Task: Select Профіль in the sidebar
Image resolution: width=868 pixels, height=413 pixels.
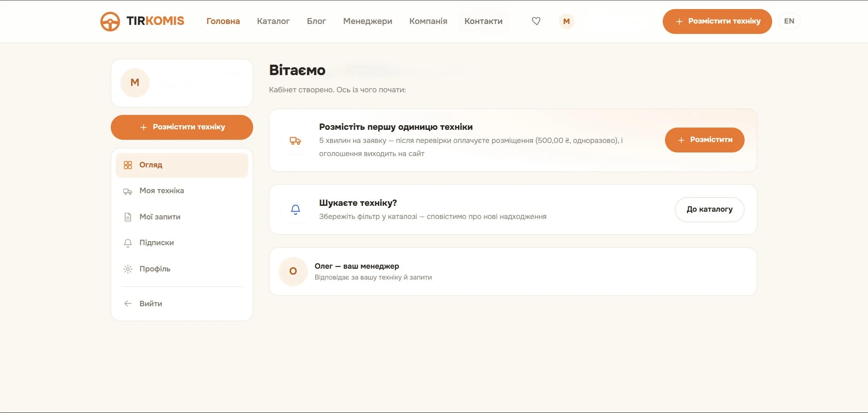Action: coord(182,269)
